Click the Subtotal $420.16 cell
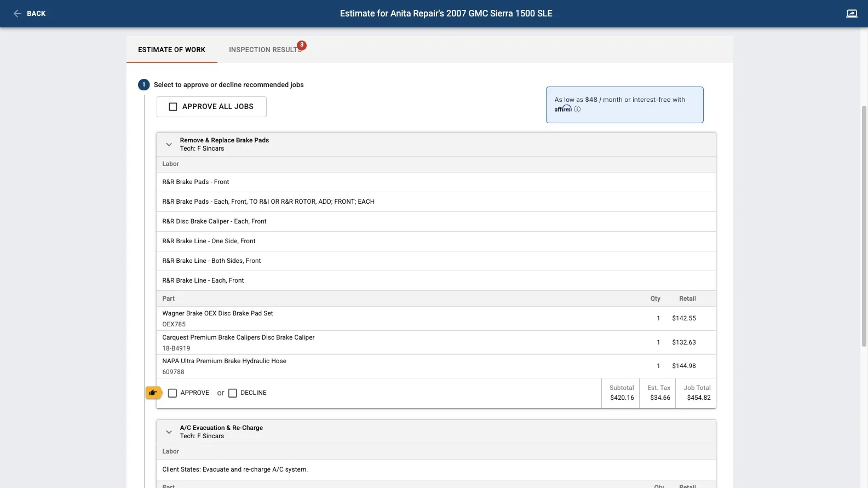The width and height of the screenshot is (868, 488). click(x=620, y=393)
